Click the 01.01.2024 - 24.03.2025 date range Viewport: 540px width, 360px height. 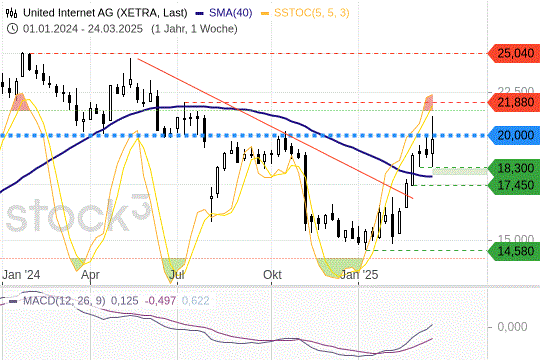click(83, 29)
